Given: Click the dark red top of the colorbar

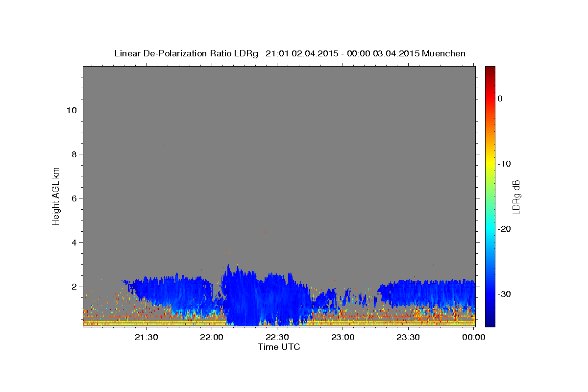Looking at the screenshot, I should (x=490, y=70).
